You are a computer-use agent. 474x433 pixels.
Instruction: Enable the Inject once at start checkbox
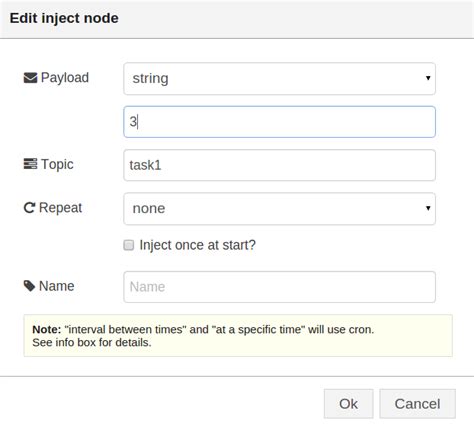(129, 245)
